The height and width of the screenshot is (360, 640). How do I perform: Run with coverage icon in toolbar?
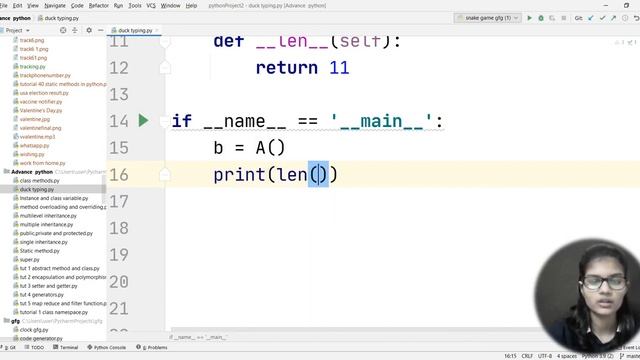click(x=552, y=18)
